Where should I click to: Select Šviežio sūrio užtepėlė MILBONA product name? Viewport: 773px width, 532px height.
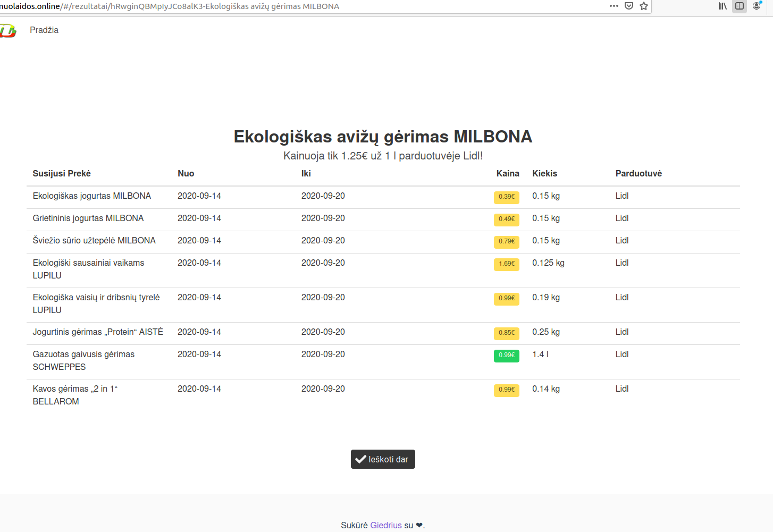pos(94,241)
